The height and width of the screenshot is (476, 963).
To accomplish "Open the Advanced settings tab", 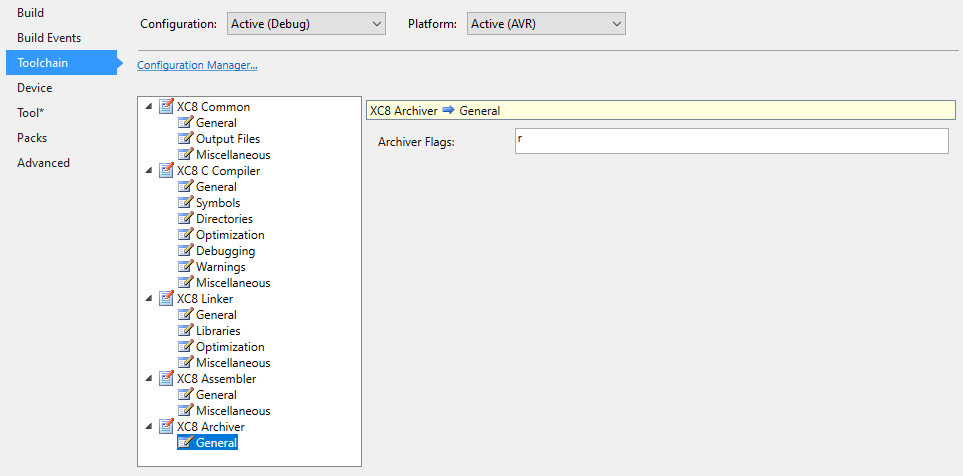I will 44,163.
